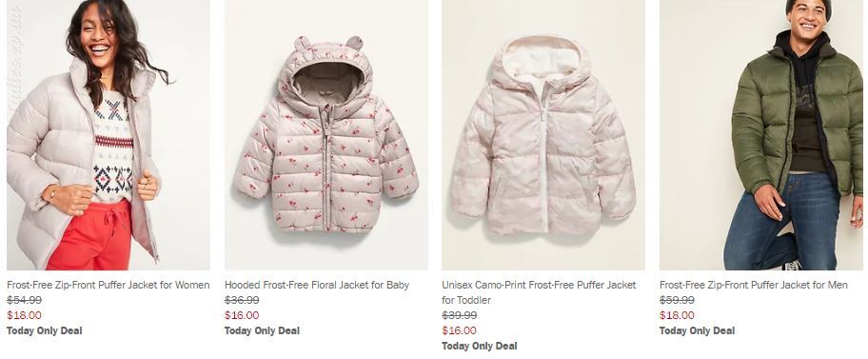Screen dimensions: 868x359
Task: Click the $54.99 original price
Action: point(24,300)
